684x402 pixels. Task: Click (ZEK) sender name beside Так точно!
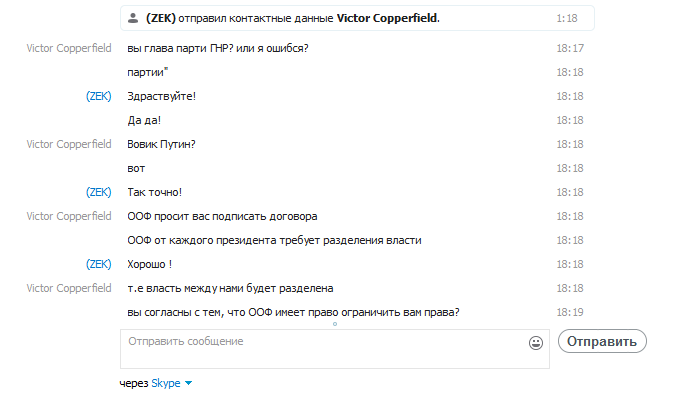click(99, 192)
